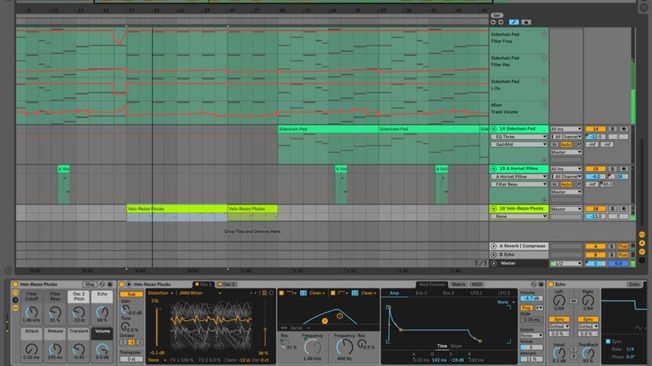The height and width of the screenshot is (366, 652).
Task: Toggle the Echo device activator
Action: 551,284
